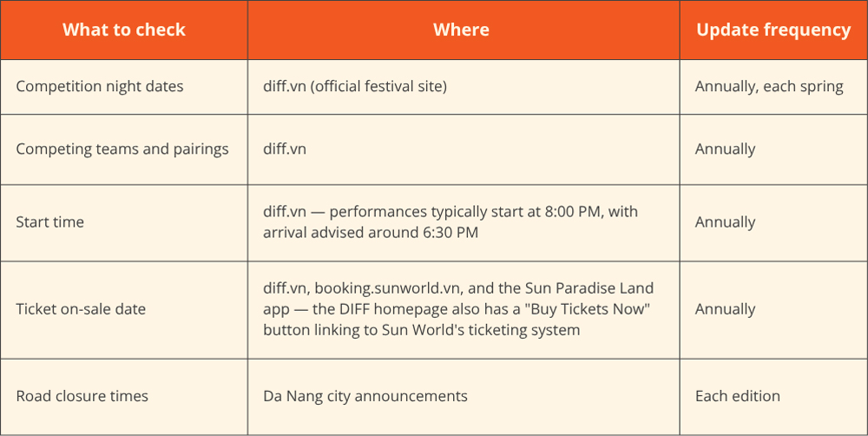Viewport: 868px width, 436px height.
Task: Click 'Annually' in the Start time row
Action: click(x=725, y=222)
